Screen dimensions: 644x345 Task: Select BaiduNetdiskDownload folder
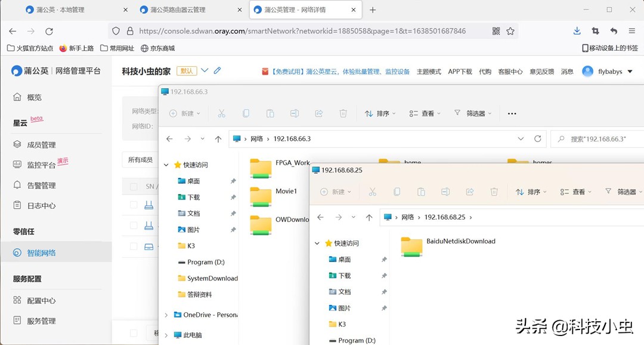tap(448, 246)
